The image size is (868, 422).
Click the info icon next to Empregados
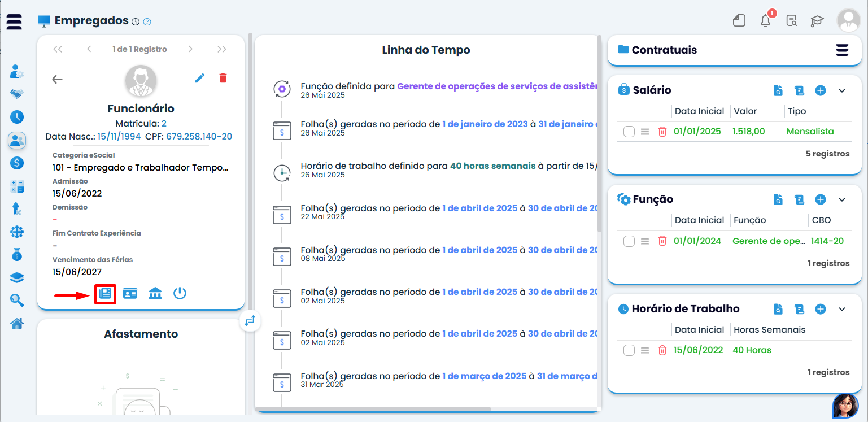click(136, 22)
